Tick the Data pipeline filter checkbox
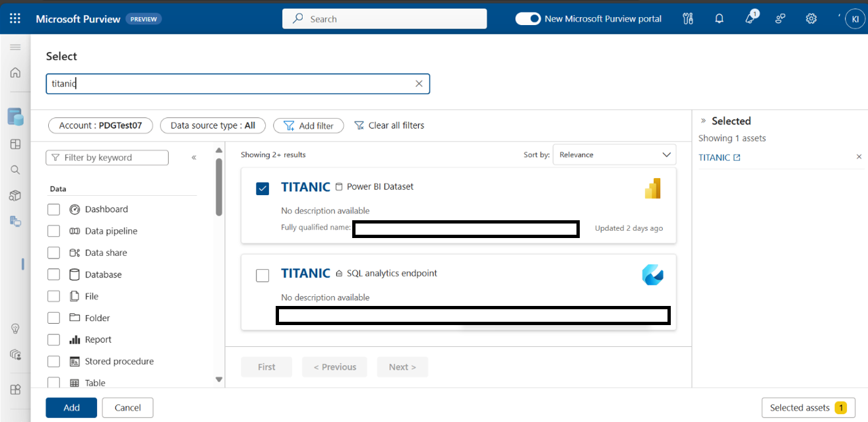The image size is (868, 422). [x=54, y=231]
